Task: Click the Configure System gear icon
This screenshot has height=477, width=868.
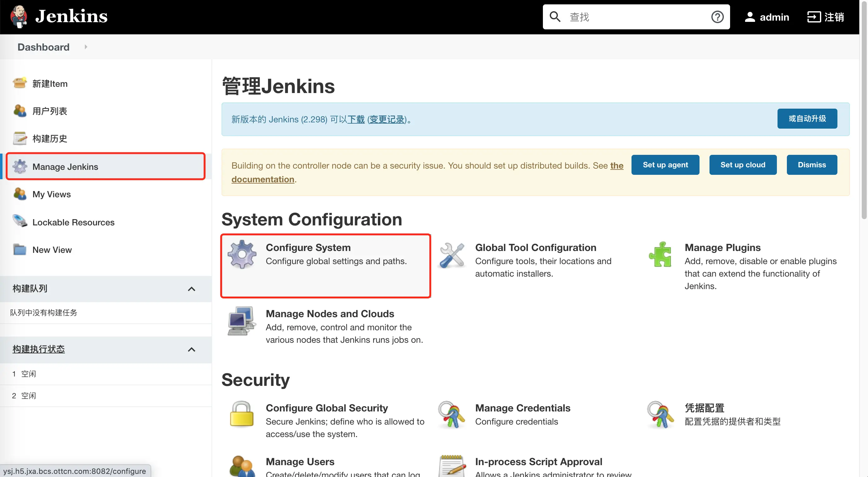Action: click(x=241, y=254)
